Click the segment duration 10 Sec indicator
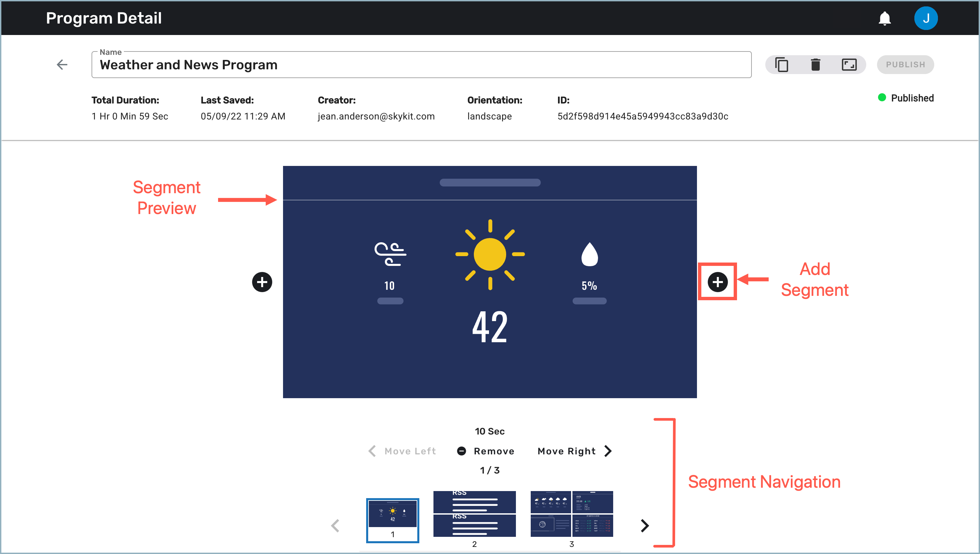The image size is (980, 554). tap(489, 431)
